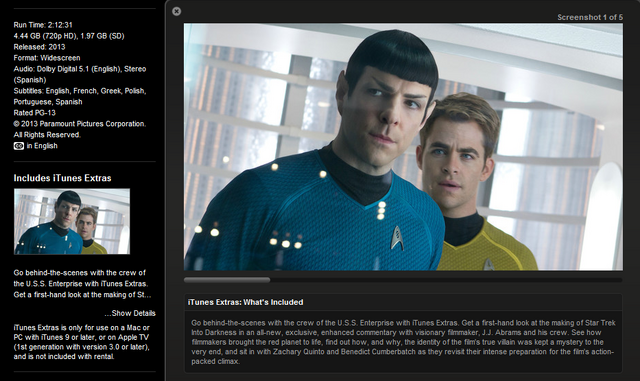The width and height of the screenshot is (640, 381).
Task: Grab the horizontal screenshot scrollbar thumb
Action: point(227,280)
